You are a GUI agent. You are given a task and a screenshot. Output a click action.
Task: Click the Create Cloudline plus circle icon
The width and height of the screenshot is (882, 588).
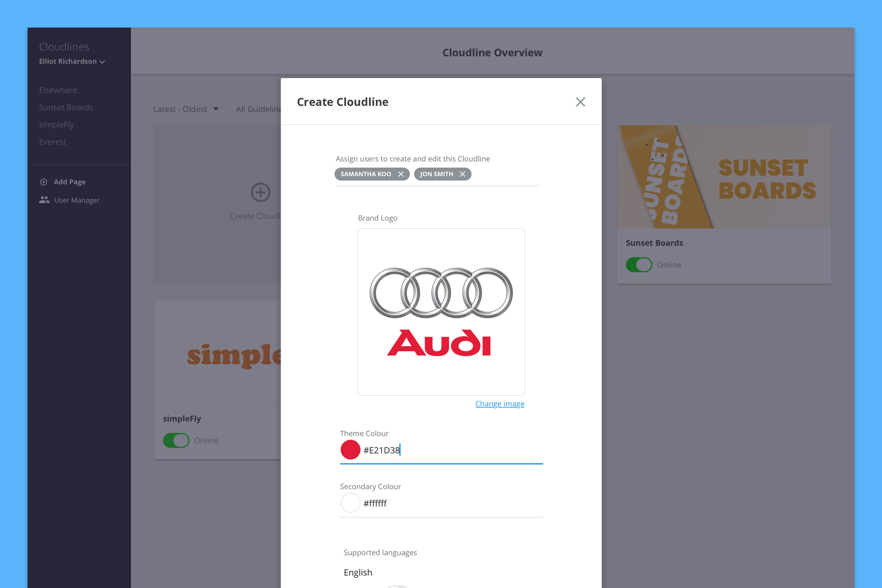click(260, 192)
